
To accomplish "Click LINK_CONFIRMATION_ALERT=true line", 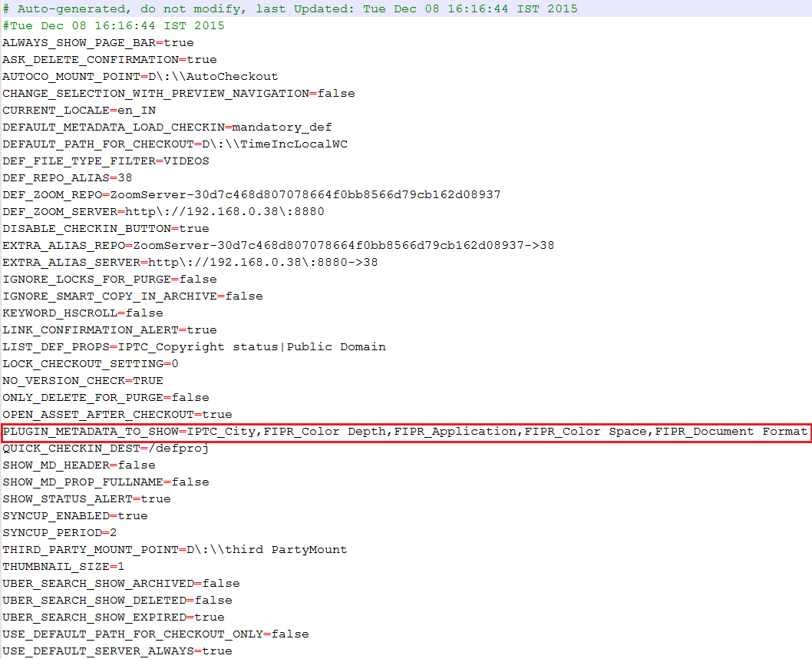I will coord(109,330).
